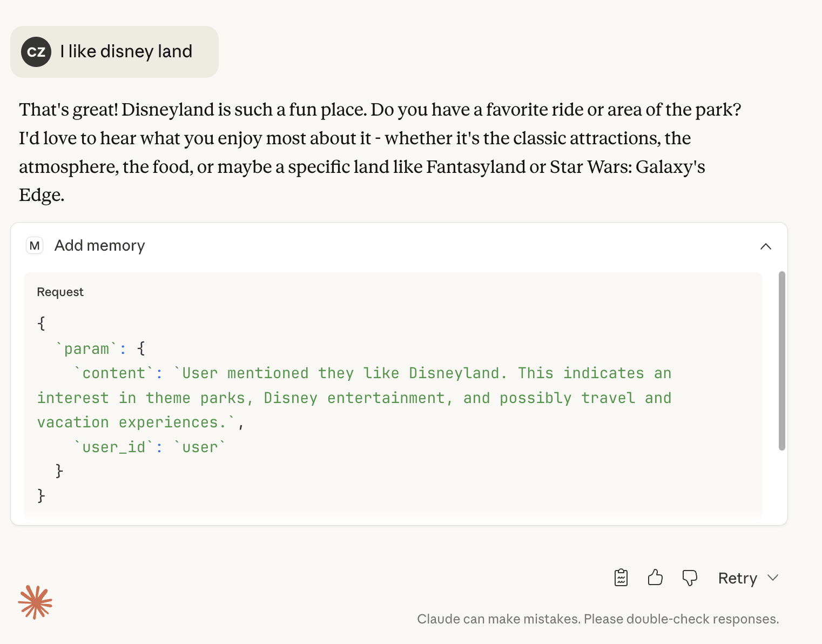822x644 pixels.
Task: Give thumbs down feedback
Action: [690, 578]
